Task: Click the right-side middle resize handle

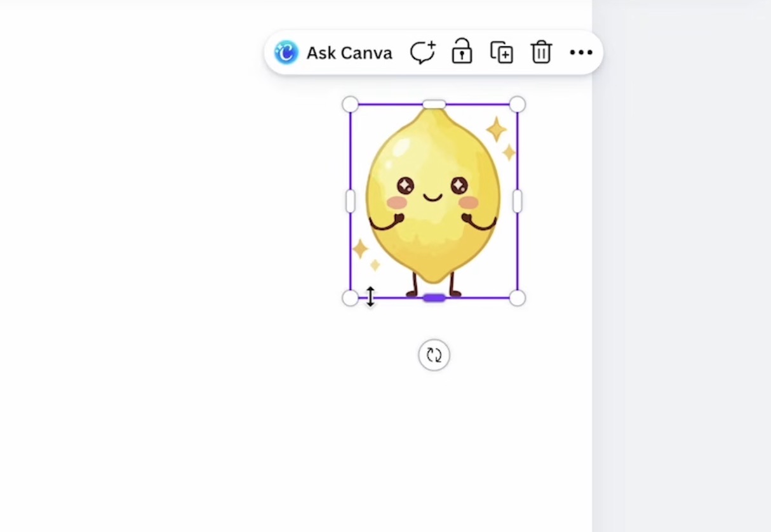Action: [x=517, y=201]
